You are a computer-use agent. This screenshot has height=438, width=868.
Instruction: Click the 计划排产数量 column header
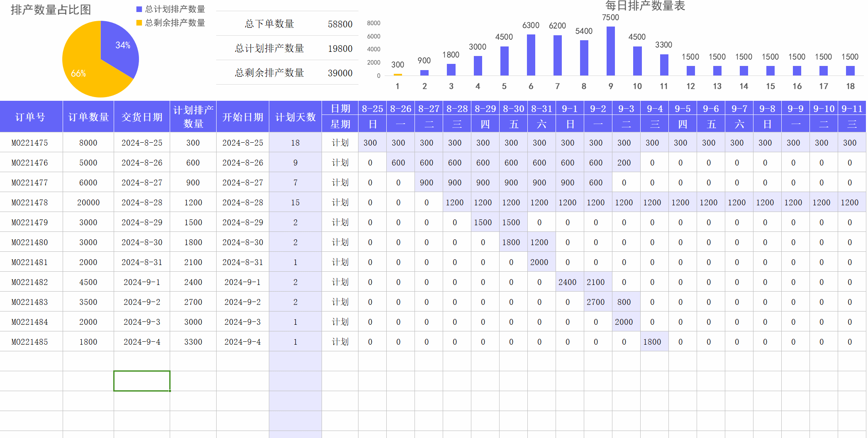tap(193, 117)
